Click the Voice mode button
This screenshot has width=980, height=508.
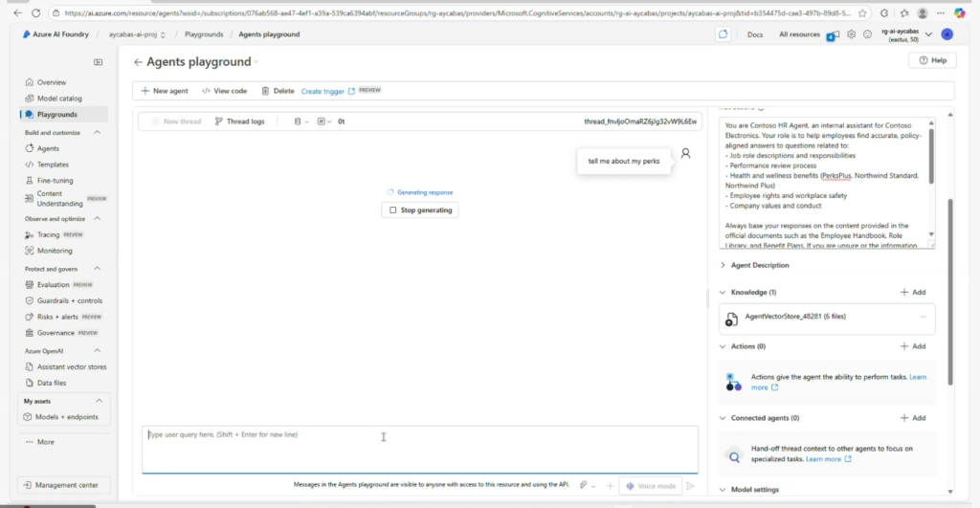[x=651, y=485]
